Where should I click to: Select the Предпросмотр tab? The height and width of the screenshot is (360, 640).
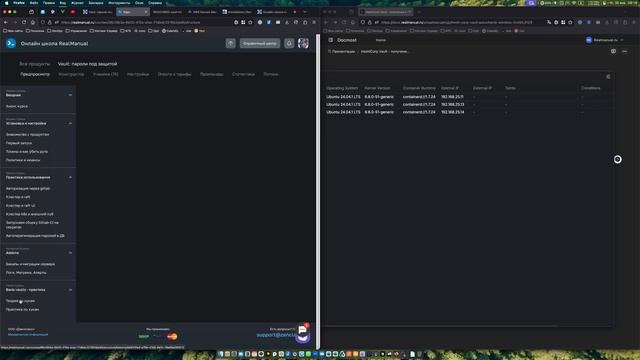click(35, 74)
